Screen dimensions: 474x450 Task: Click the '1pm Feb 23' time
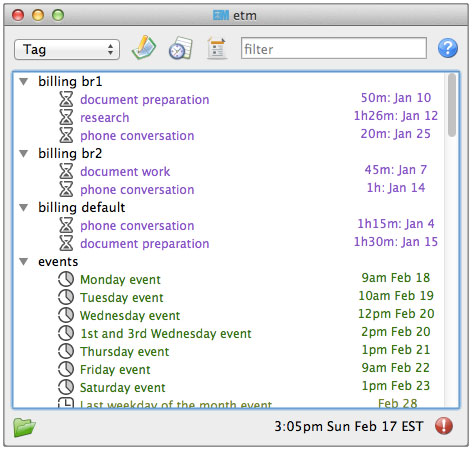[396, 386]
